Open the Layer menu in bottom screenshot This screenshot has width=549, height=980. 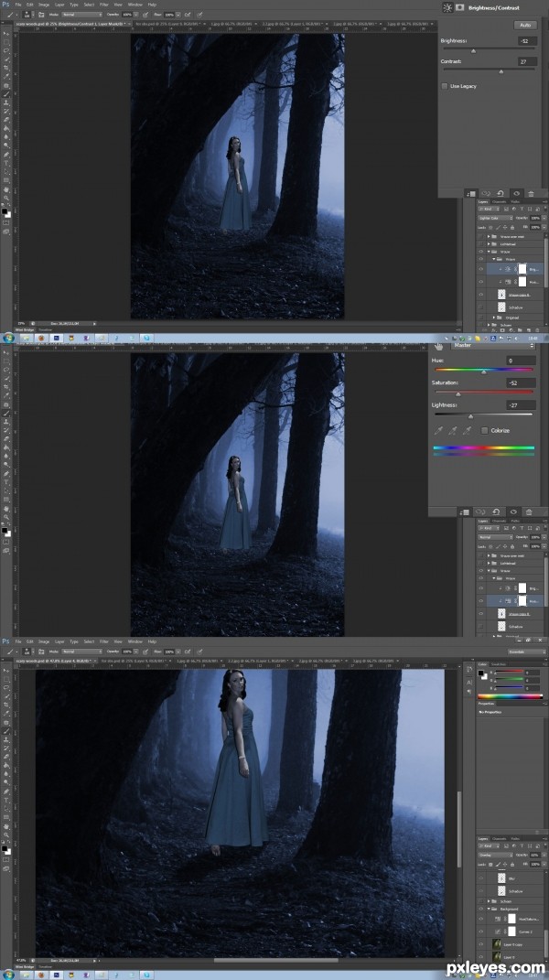pos(59,641)
